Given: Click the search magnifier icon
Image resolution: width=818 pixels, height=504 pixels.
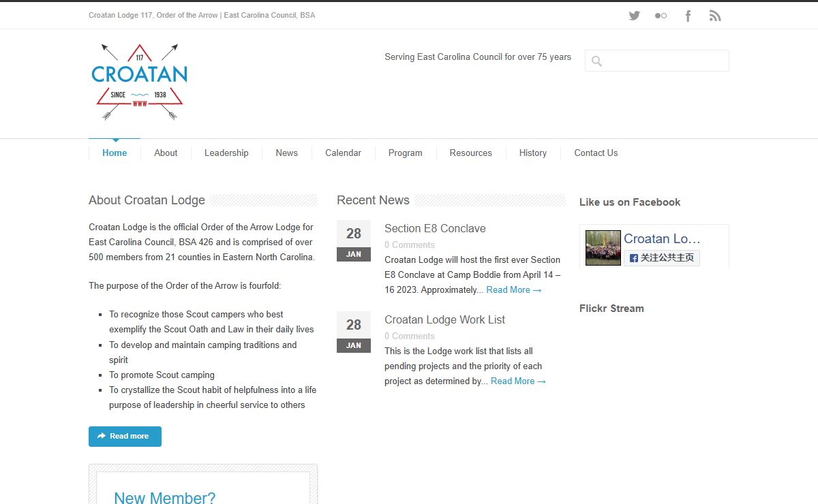Looking at the screenshot, I should (x=597, y=61).
